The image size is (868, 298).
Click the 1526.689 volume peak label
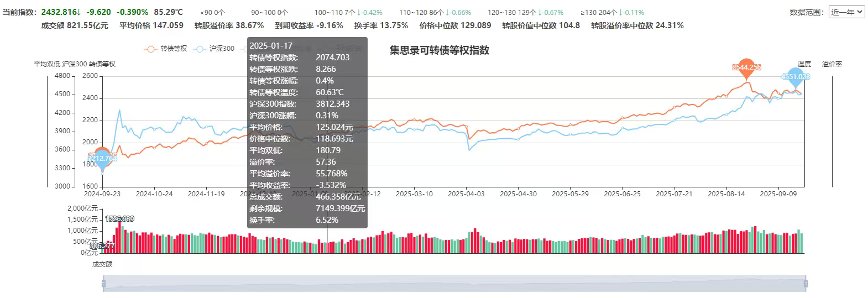click(x=119, y=219)
